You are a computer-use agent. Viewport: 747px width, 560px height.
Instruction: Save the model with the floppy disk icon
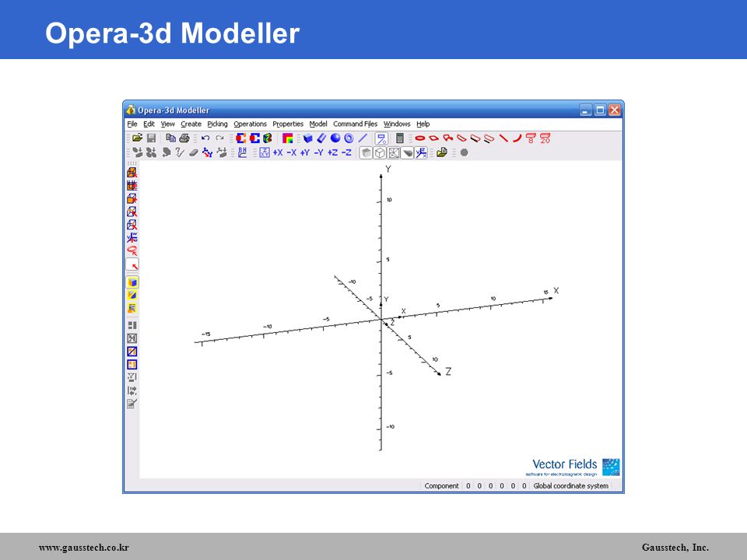click(152, 138)
